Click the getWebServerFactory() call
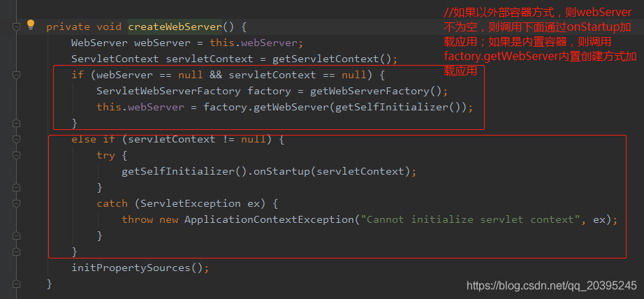The width and height of the screenshot is (644, 299). tap(367, 91)
